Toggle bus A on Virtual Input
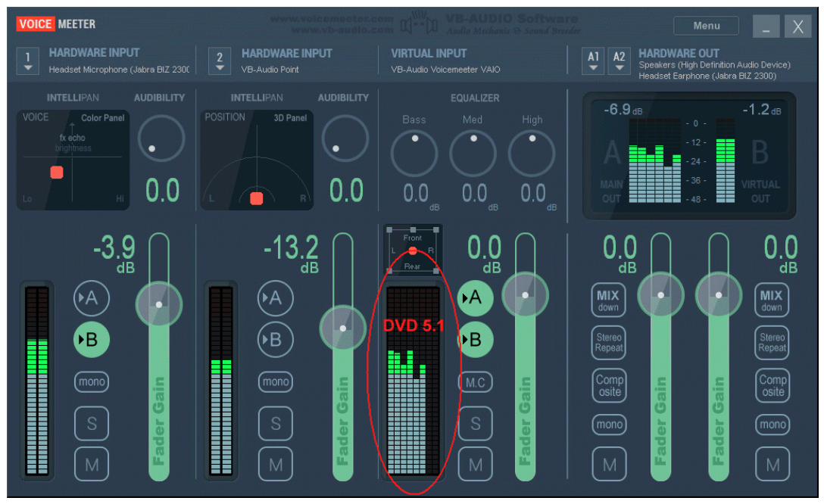 tap(475, 297)
